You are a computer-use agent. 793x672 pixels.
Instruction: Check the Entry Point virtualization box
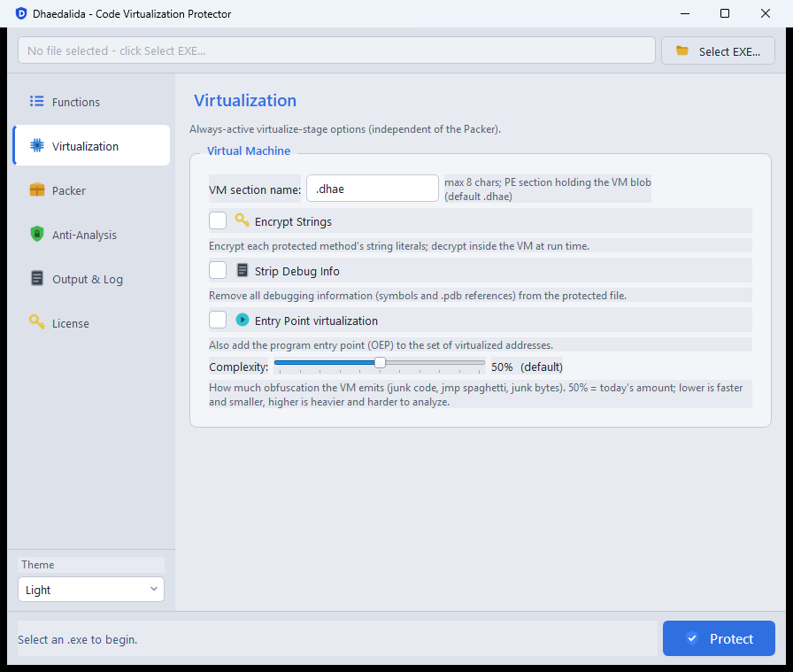[x=218, y=320]
